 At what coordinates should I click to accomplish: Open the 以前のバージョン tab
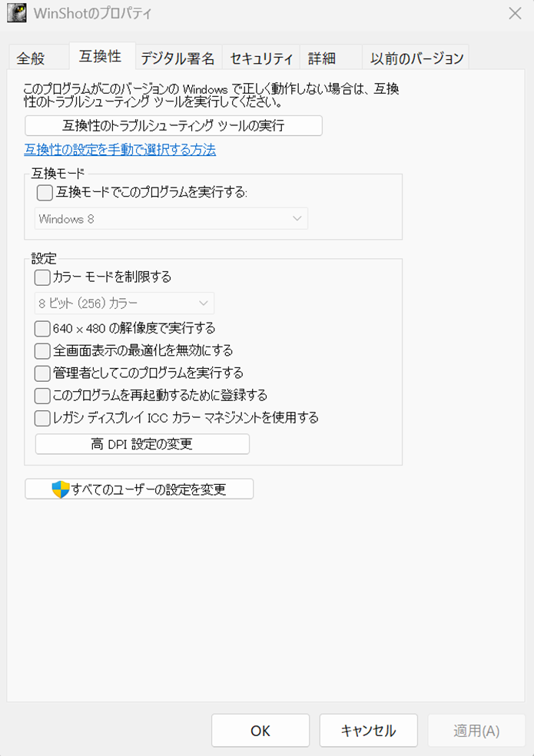tap(416, 58)
